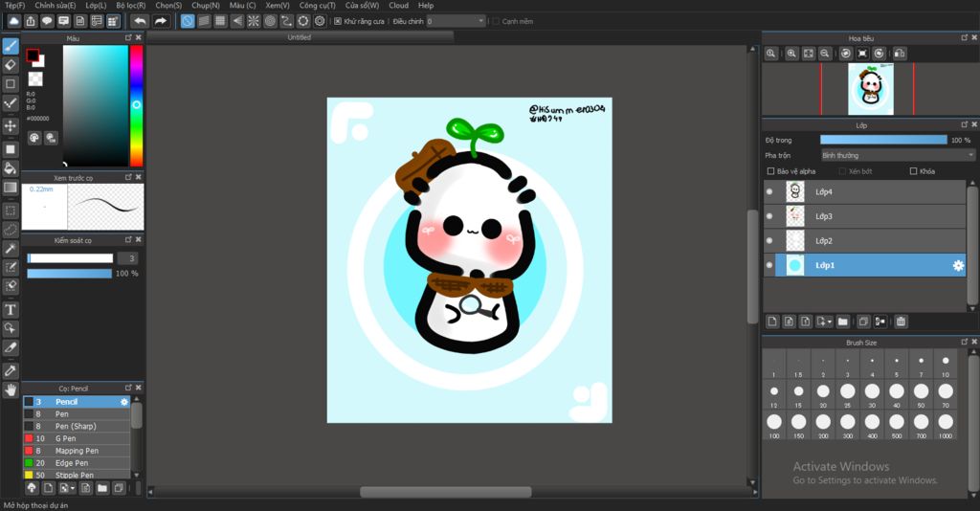Open the add-layer dropdown arrow in the layer panel

click(x=829, y=322)
